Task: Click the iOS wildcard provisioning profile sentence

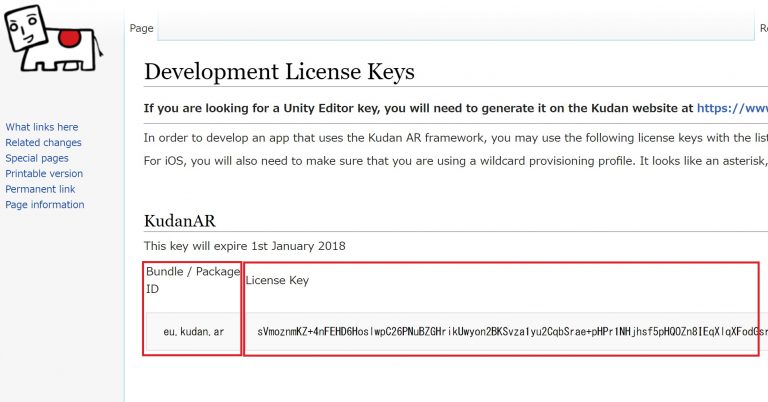Action: pos(456,161)
